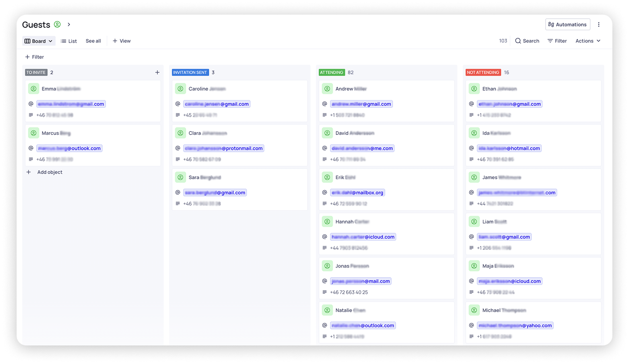
Task: Open the Actions dropdown menu
Action: tap(587, 41)
